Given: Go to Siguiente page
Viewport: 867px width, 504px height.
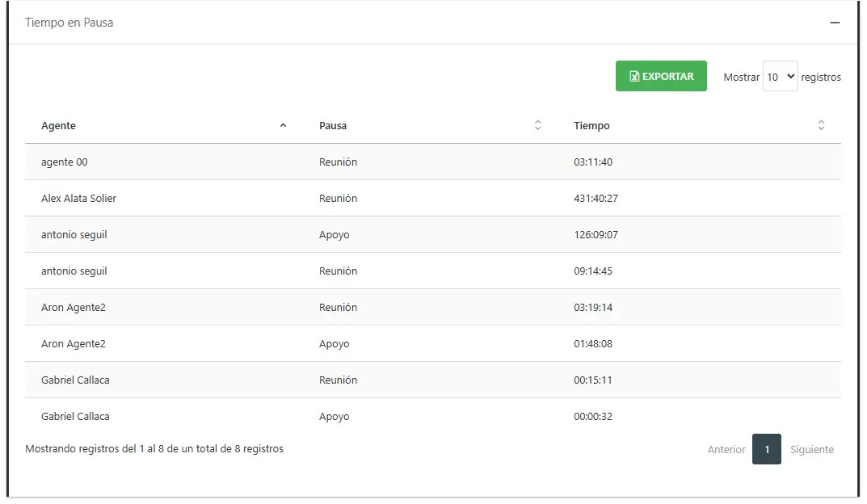Looking at the screenshot, I should coord(812,449).
